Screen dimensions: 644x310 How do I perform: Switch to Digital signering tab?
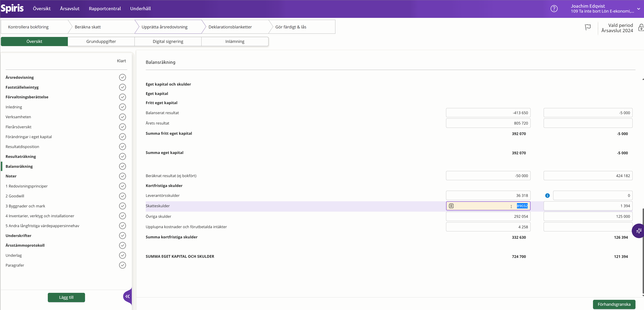[x=168, y=42]
